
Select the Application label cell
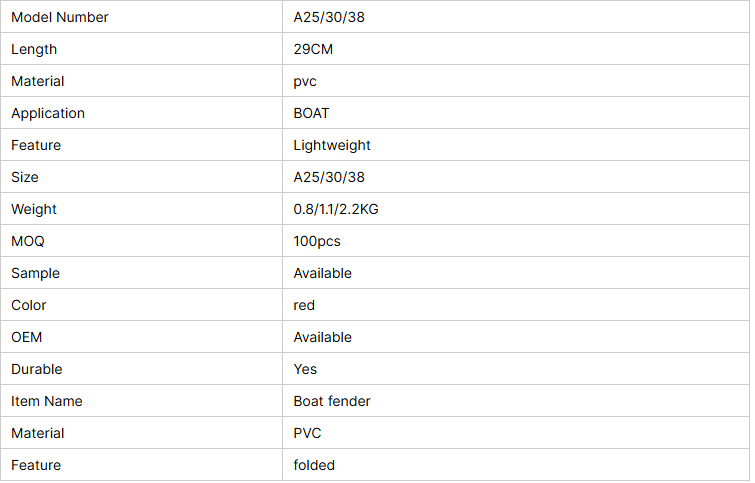tap(48, 113)
